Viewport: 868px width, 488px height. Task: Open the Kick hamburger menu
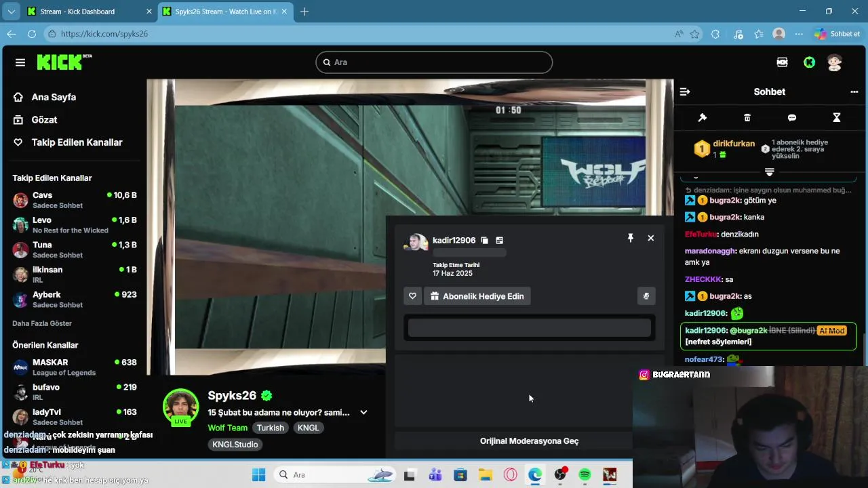pyautogui.click(x=20, y=62)
